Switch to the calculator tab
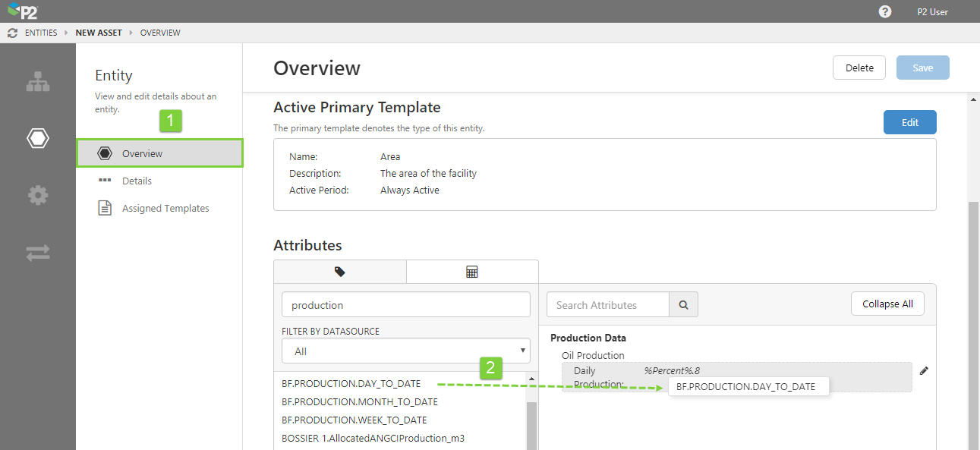This screenshot has width=980, height=450. [x=472, y=272]
